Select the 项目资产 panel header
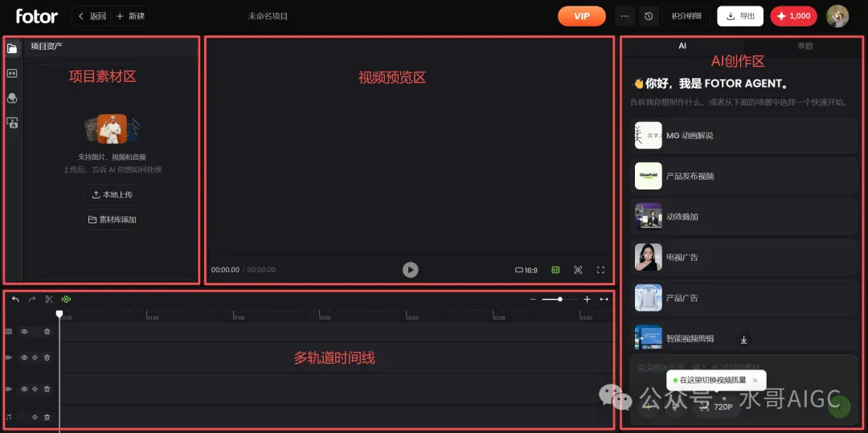Viewport: 868px width, 433px height. pos(47,47)
